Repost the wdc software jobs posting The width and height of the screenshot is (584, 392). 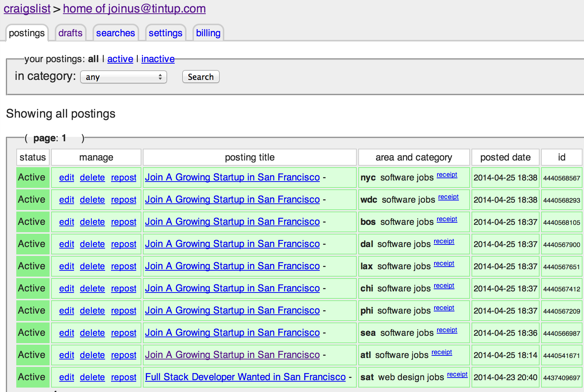(124, 200)
